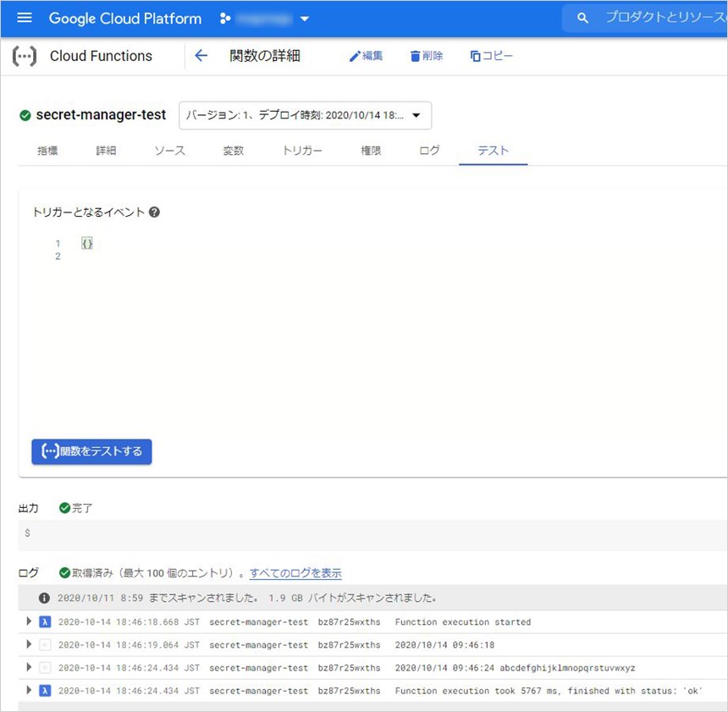Screen dimensions: 728x712
Task: Click severity icon on the abcdefghijklmnopqrstuvwxyz row
Action: coord(45,668)
